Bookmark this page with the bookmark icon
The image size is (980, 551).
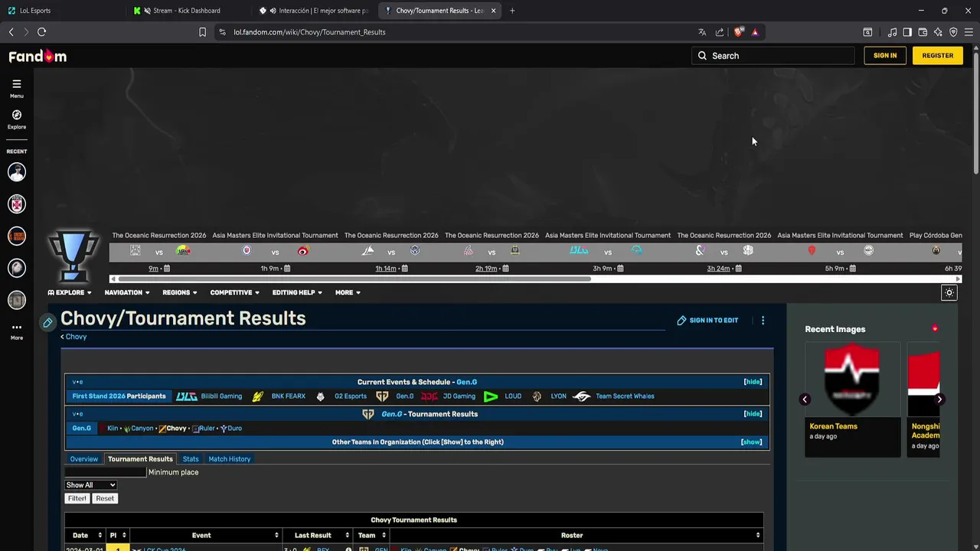pos(202,32)
